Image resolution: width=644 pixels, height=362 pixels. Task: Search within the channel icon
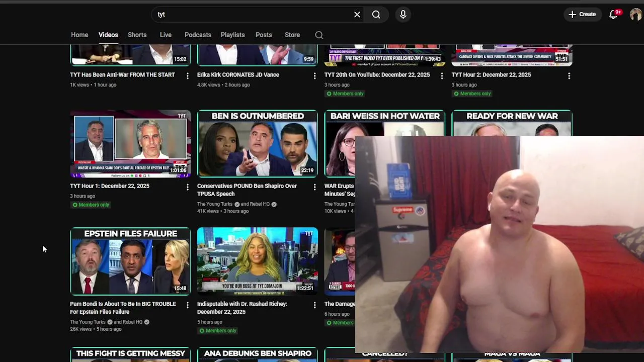(x=319, y=35)
